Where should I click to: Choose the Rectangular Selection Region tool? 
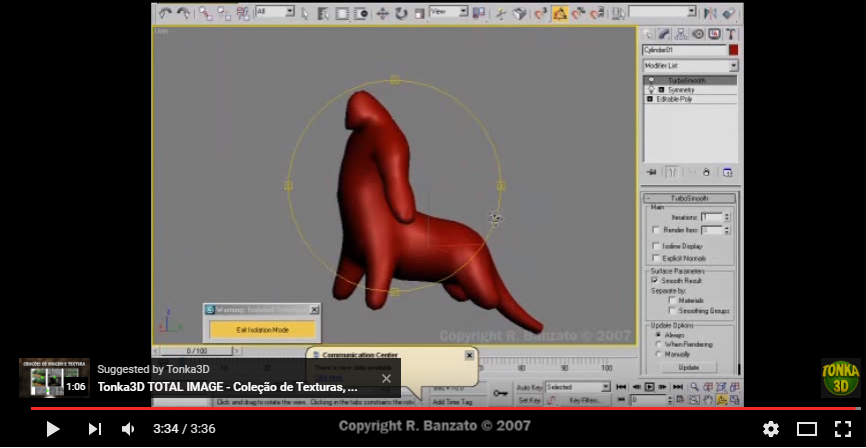342,14
